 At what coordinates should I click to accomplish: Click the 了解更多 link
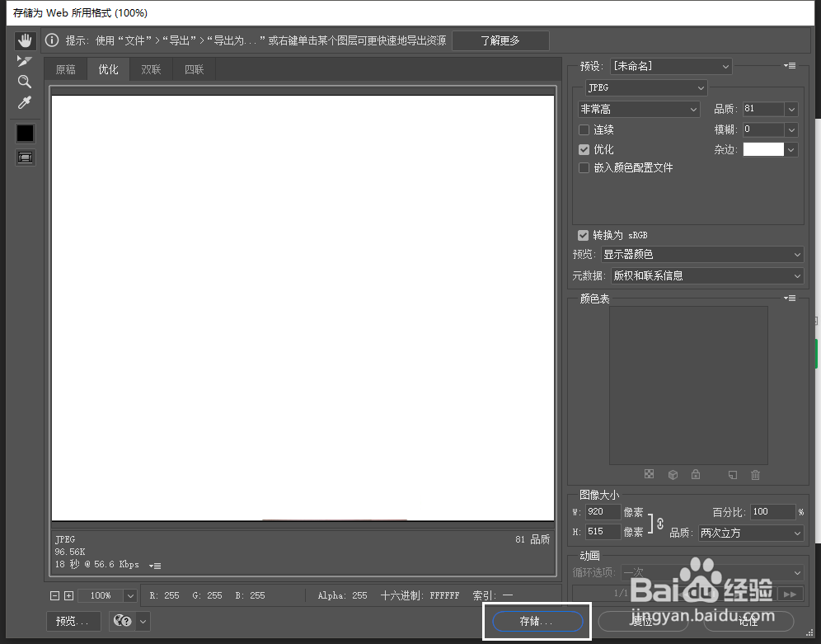click(x=500, y=40)
